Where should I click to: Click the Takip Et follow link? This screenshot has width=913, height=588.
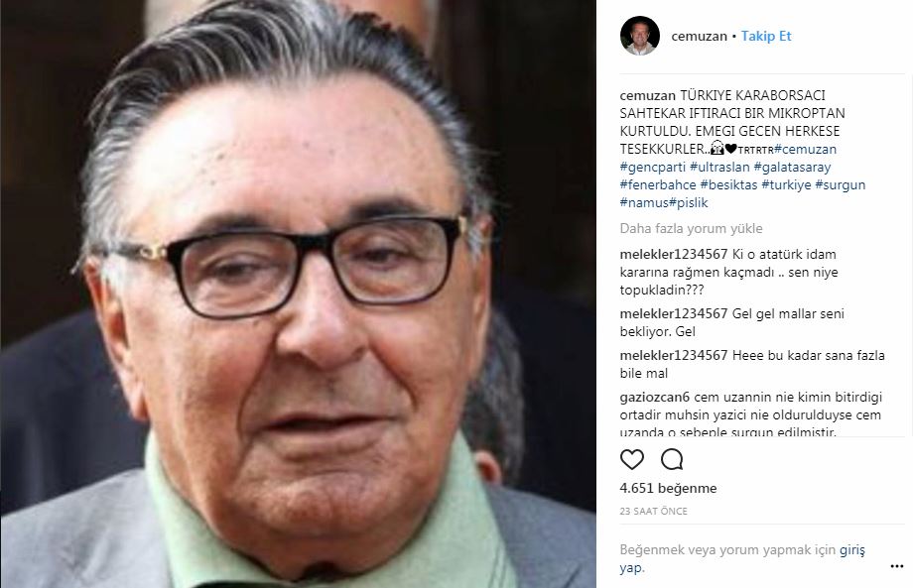(x=766, y=36)
